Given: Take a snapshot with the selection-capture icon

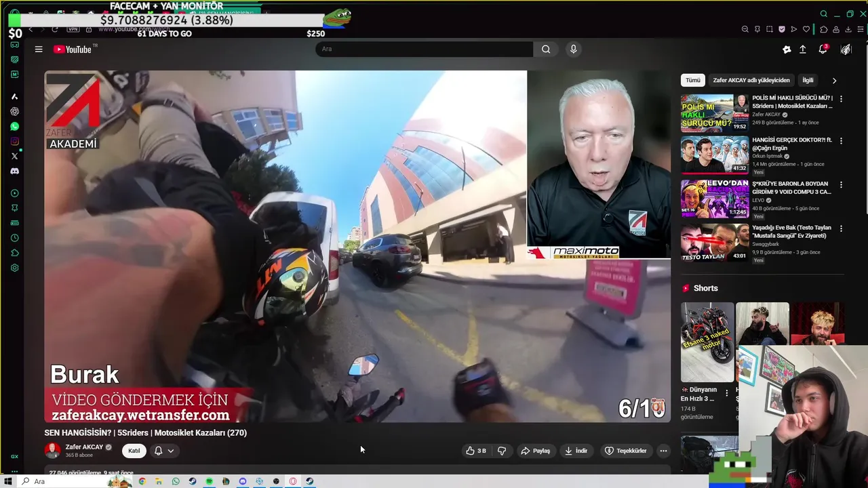Looking at the screenshot, I should point(770,29).
